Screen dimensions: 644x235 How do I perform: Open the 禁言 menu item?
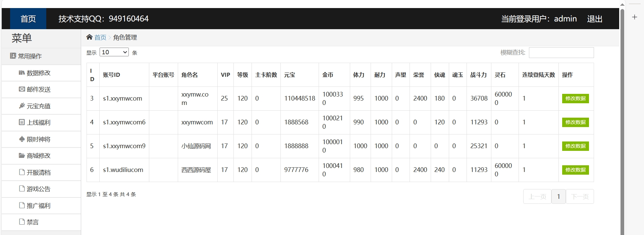[x=41, y=222]
